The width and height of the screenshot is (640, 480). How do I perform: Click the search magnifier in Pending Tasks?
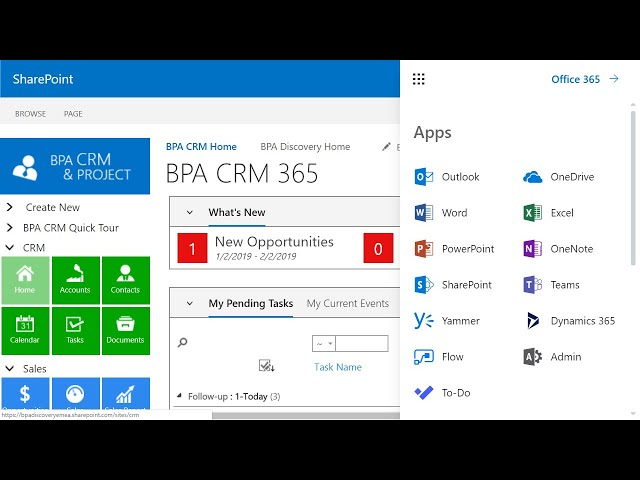[182, 342]
